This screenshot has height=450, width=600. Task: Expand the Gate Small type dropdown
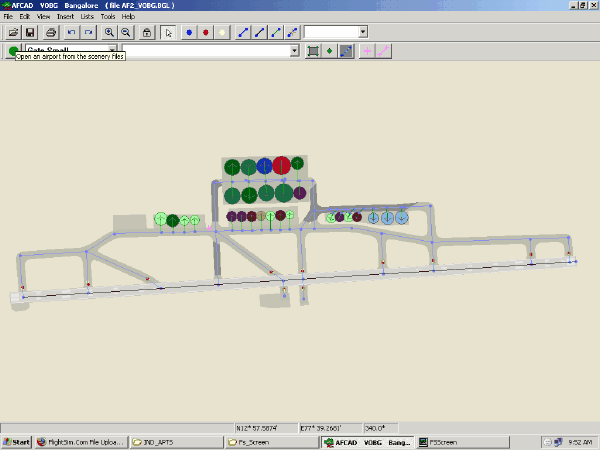[x=112, y=47]
